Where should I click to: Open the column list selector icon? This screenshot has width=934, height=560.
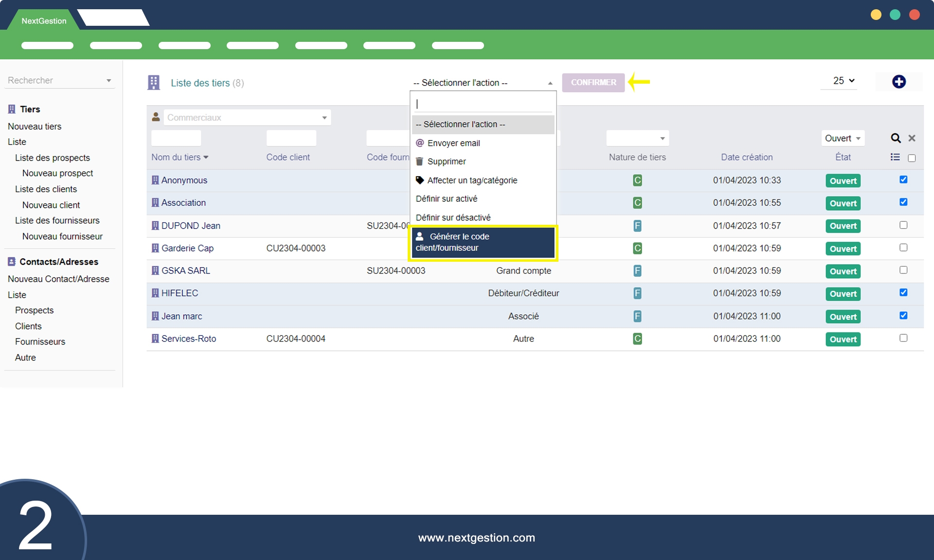click(x=895, y=157)
